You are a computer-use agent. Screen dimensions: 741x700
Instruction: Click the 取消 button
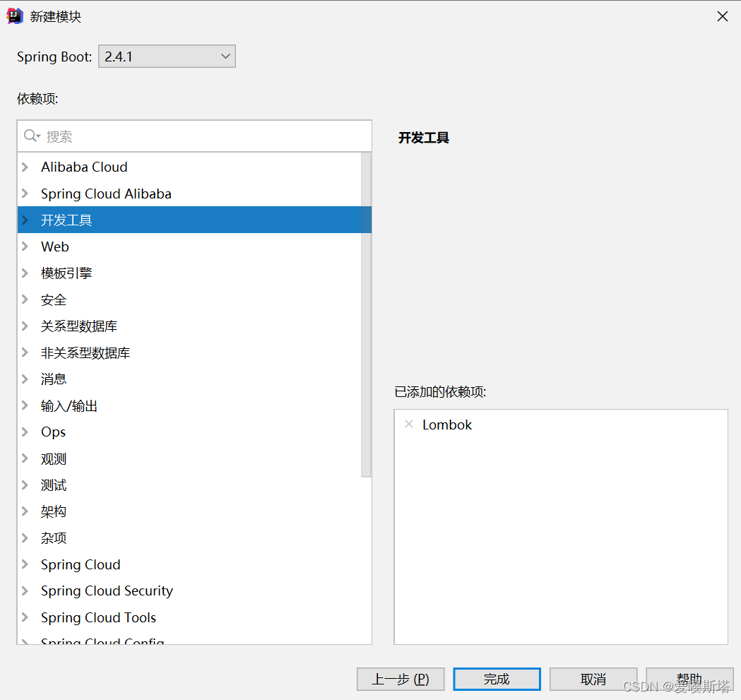tap(593, 679)
